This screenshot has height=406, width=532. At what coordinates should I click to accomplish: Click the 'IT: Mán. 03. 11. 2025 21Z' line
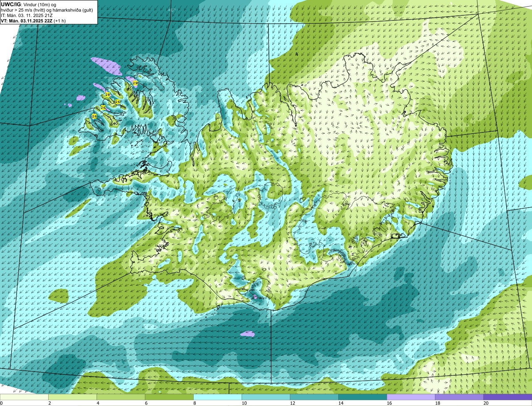tap(27, 15)
